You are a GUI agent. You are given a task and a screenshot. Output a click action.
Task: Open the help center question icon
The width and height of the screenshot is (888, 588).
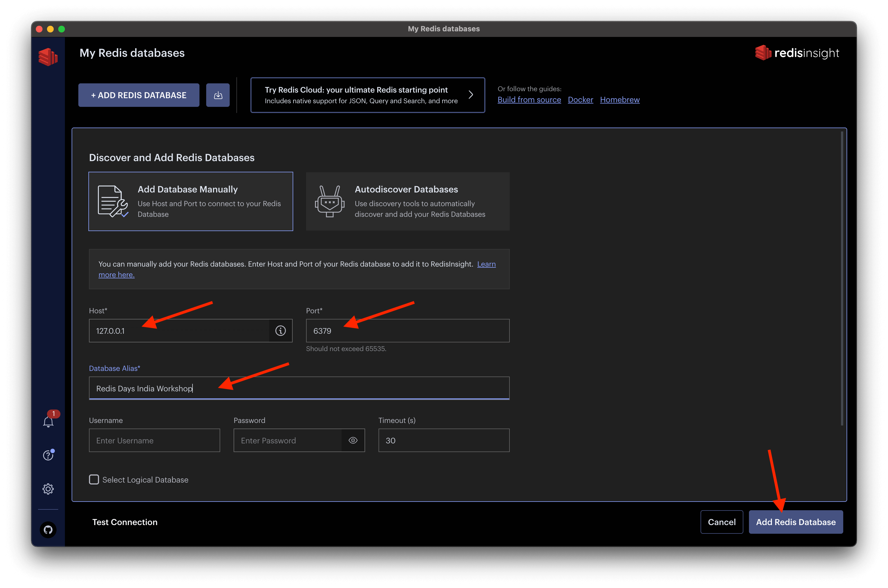tap(48, 455)
